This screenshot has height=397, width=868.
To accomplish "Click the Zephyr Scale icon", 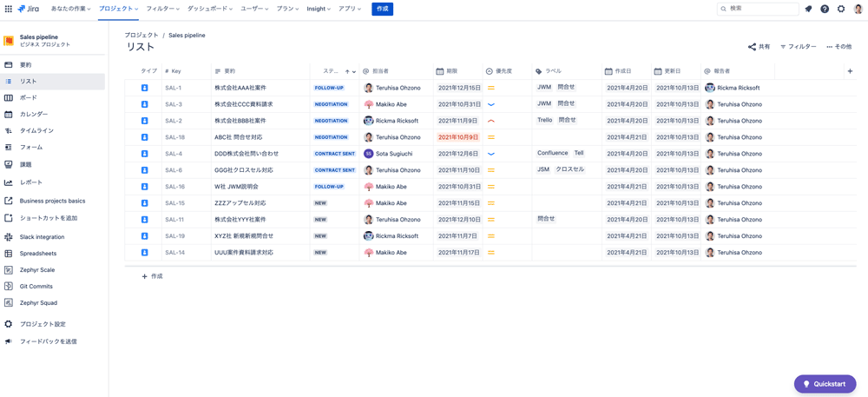I will point(9,270).
